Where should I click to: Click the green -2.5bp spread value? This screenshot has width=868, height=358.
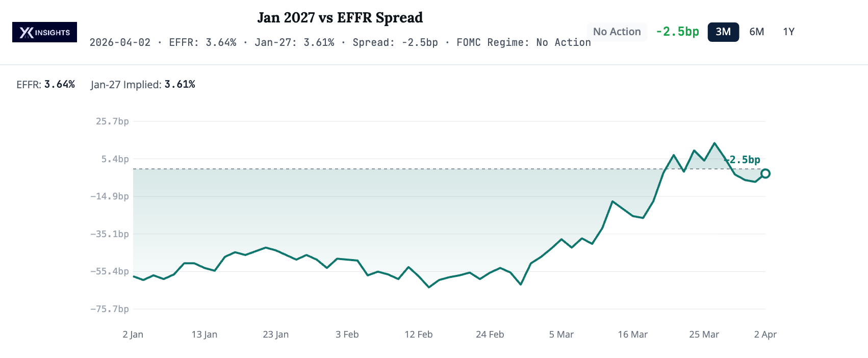(x=677, y=32)
